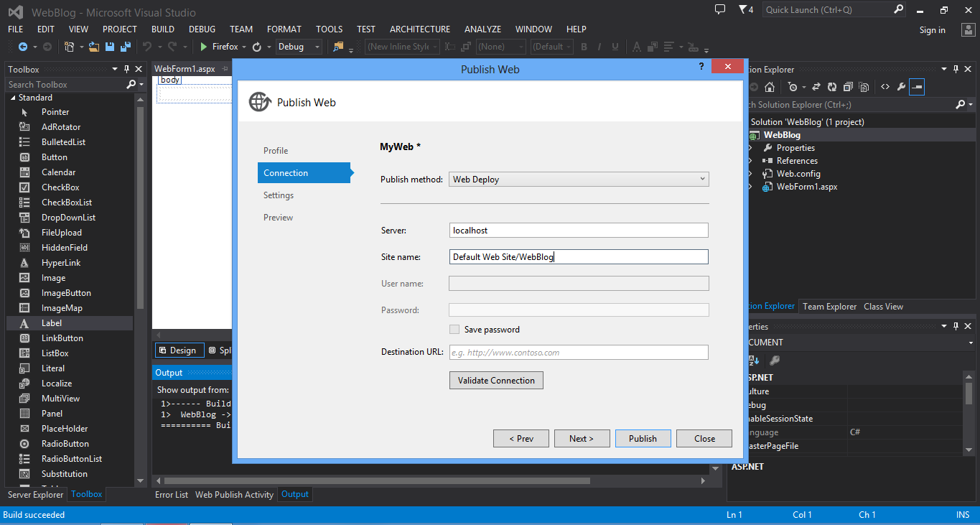This screenshot has height=525, width=980.
Task: Click the browser Refresh icon in toolbar
Action: pyautogui.click(x=256, y=47)
